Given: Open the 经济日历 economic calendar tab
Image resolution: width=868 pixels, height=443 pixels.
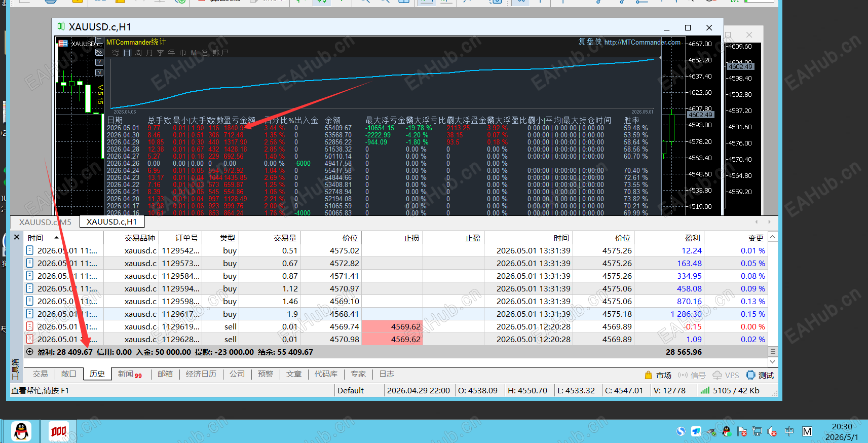Looking at the screenshot, I should (201, 374).
